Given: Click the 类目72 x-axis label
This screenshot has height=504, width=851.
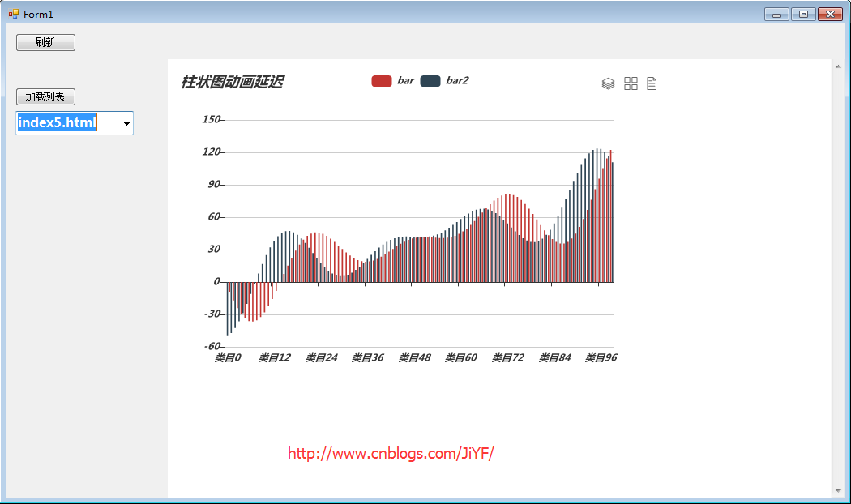Looking at the screenshot, I should [508, 357].
